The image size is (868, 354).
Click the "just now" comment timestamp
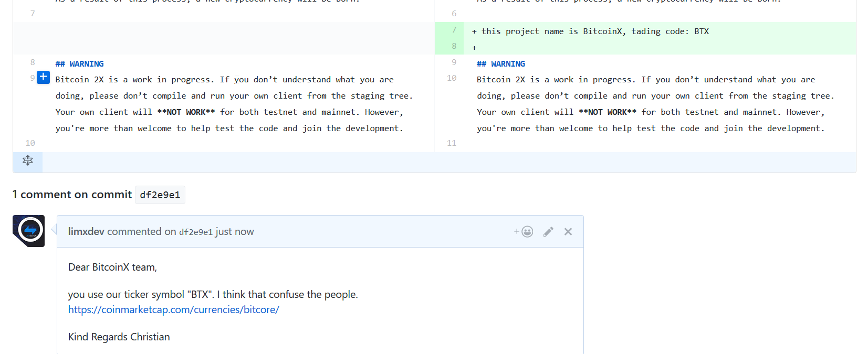click(x=235, y=231)
